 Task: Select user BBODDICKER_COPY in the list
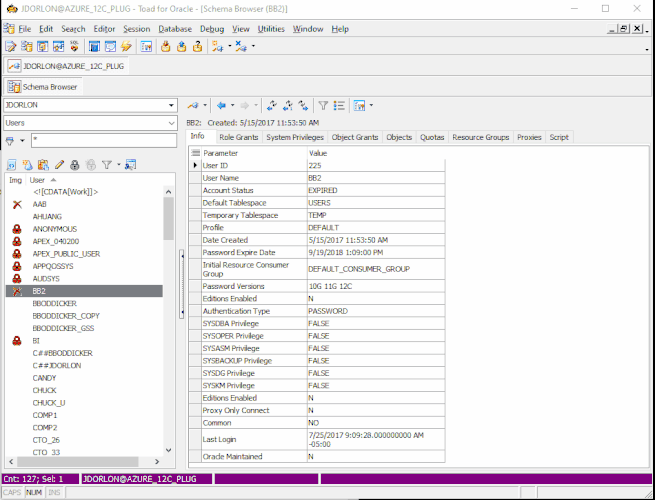(66, 316)
